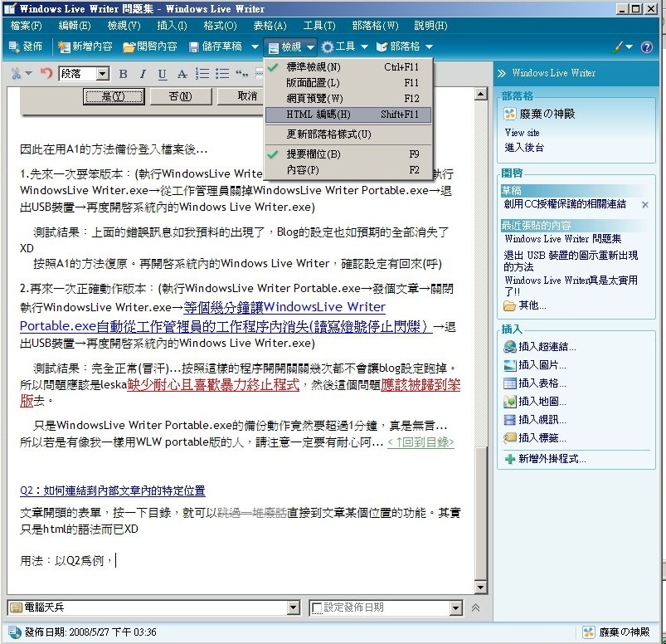Expand the 儲存草稿 dropdown arrow
Screen dimensions: 666x644
click(255, 46)
